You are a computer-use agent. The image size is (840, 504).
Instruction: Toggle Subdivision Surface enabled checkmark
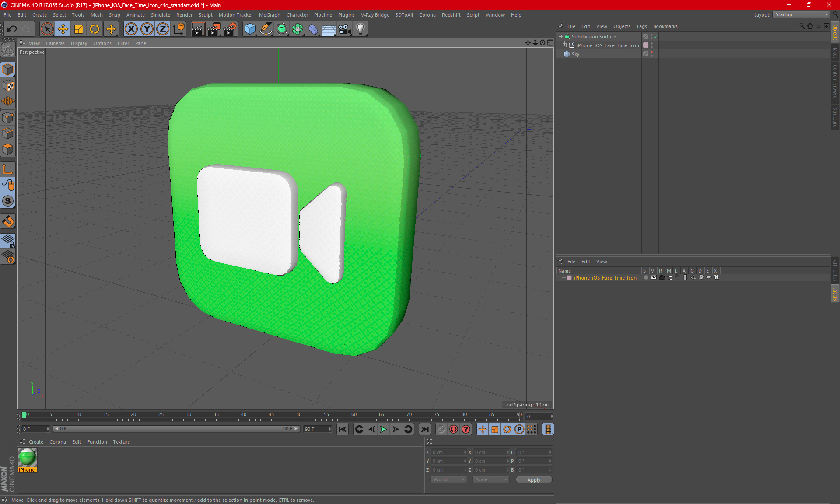[655, 37]
